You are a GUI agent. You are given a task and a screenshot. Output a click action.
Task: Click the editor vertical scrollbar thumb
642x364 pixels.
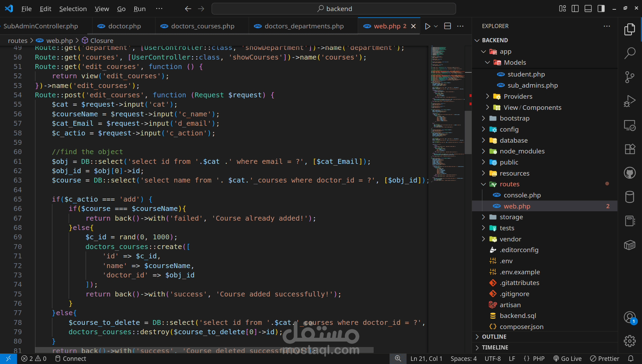[468, 132]
